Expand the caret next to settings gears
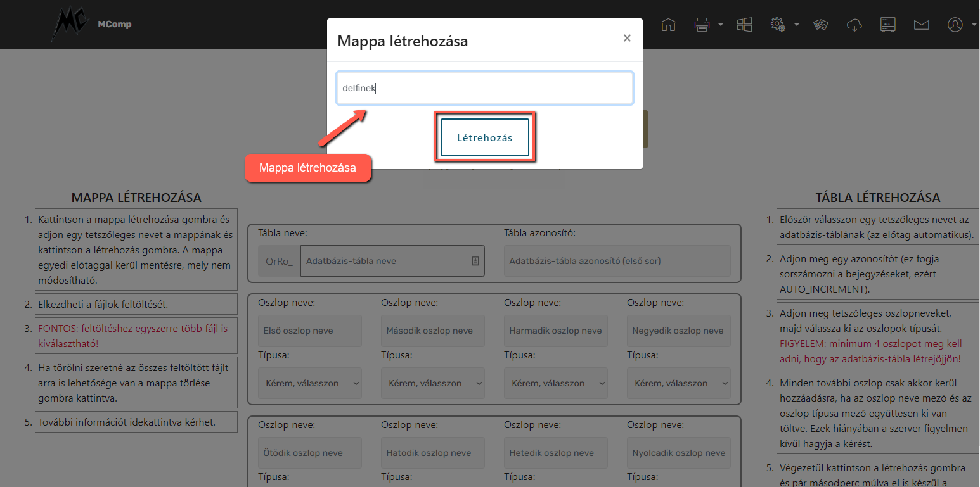The image size is (980, 487). tap(797, 25)
